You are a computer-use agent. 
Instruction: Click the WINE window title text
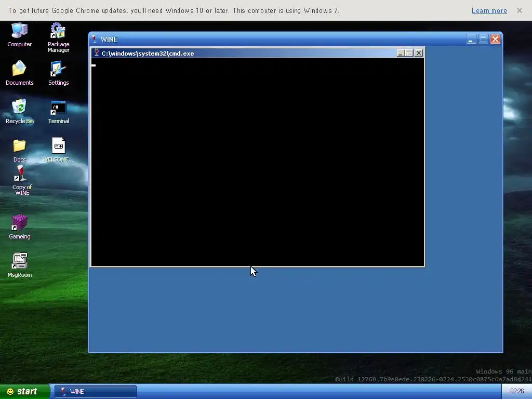[x=109, y=39]
